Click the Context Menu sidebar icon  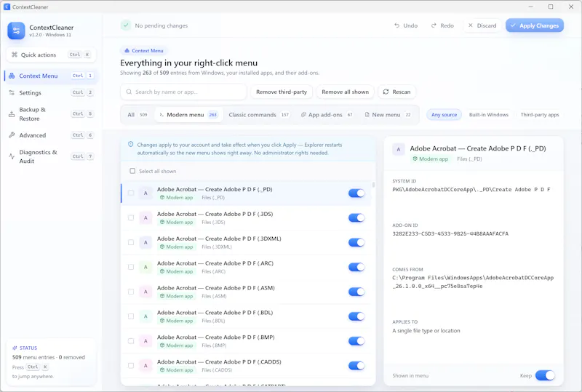12,76
